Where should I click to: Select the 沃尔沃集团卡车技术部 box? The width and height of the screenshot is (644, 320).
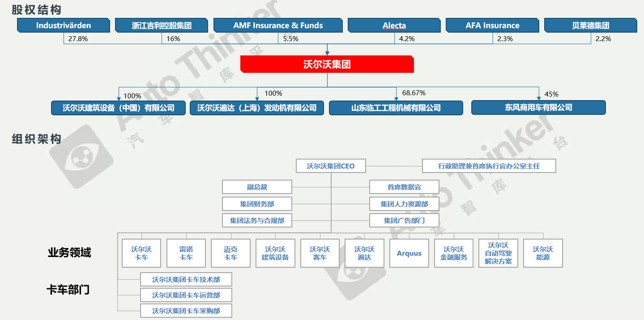pos(186,280)
